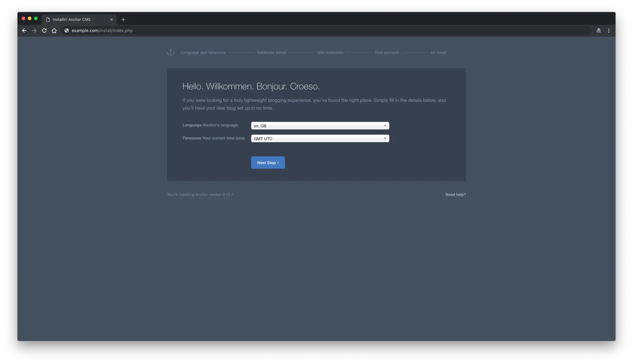Open a new tab with plus icon
Screen dimensions: 633x364
click(x=123, y=20)
